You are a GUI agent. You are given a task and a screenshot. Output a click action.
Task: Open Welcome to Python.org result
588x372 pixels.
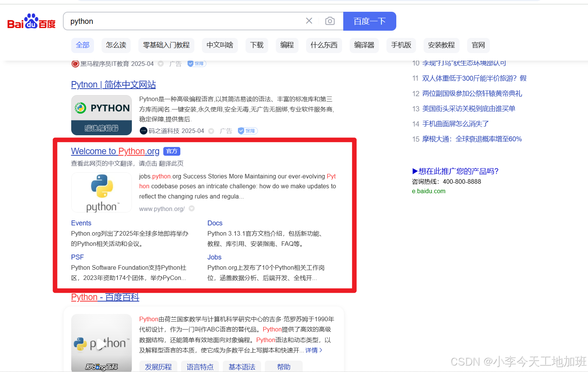(115, 151)
